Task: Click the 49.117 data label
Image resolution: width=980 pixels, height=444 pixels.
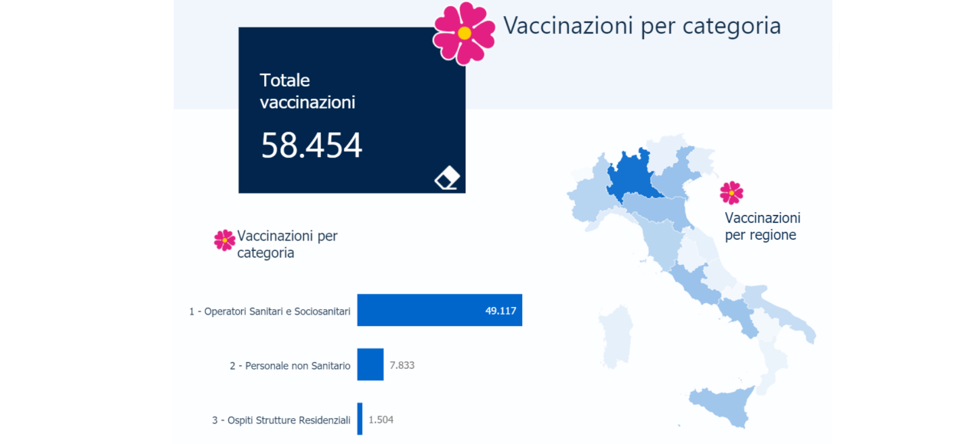Action: 501,311
